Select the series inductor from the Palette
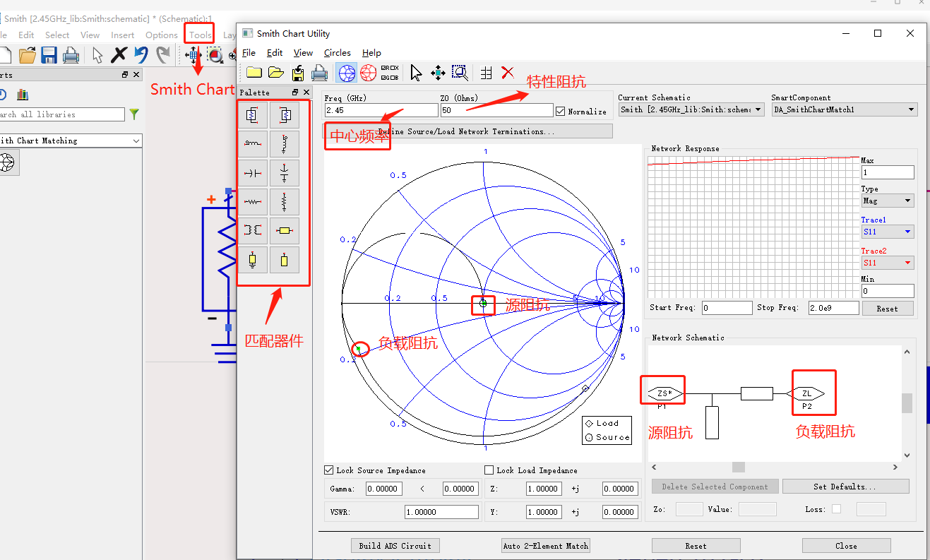Screen dimensions: 930x560 pos(252,143)
